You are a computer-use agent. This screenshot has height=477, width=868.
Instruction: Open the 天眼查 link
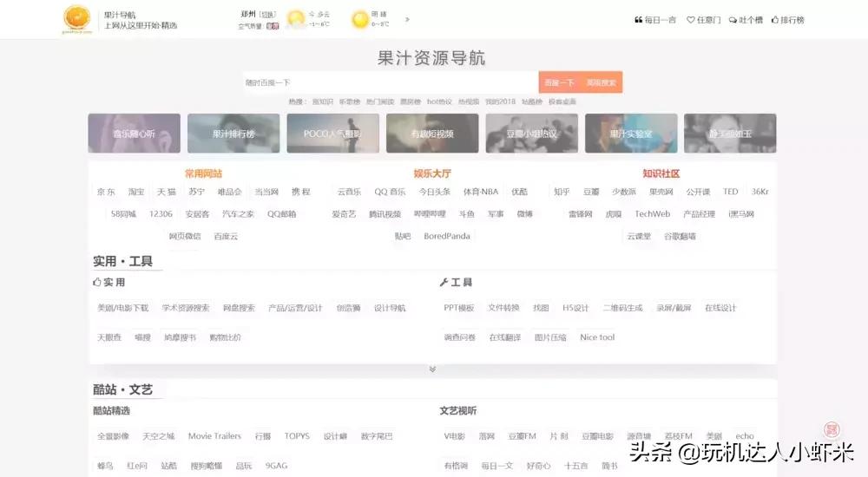click(x=109, y=337)
